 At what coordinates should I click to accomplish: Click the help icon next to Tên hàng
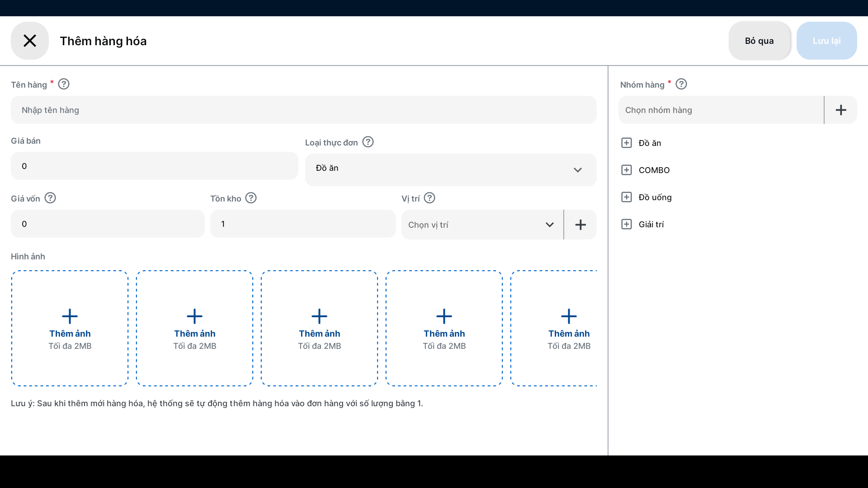64,84
